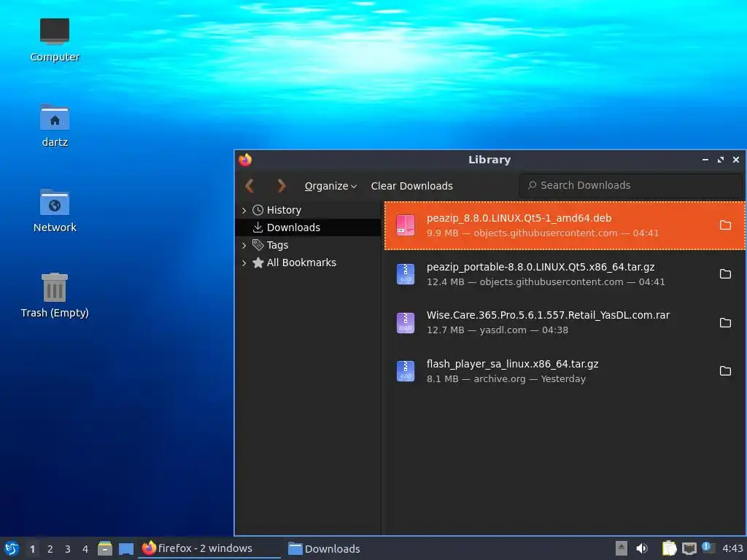
Task: Show peazip .deb file in folder
Action: pos(725,225)
